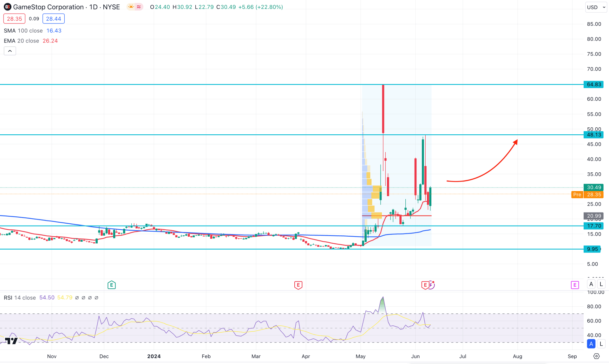The height and width of the screenshot is (364, 609).
Task: Select the 0.09 spread value
Action: click(x=34, y=19)
